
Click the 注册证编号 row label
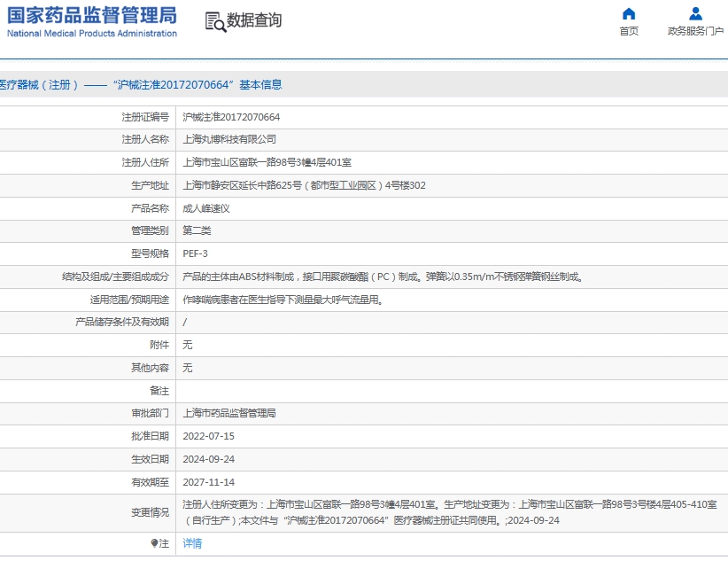[145, 117]
